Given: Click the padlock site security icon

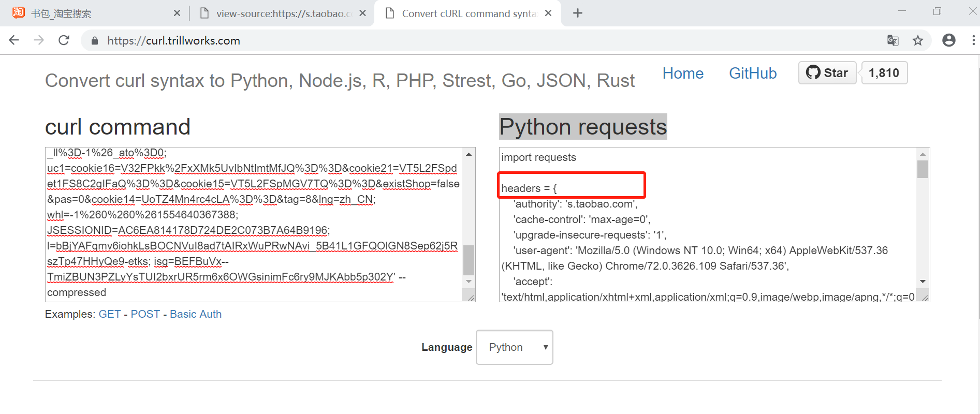Looking at the screenshot, I should pyautogui.click(x=95, y=41).
